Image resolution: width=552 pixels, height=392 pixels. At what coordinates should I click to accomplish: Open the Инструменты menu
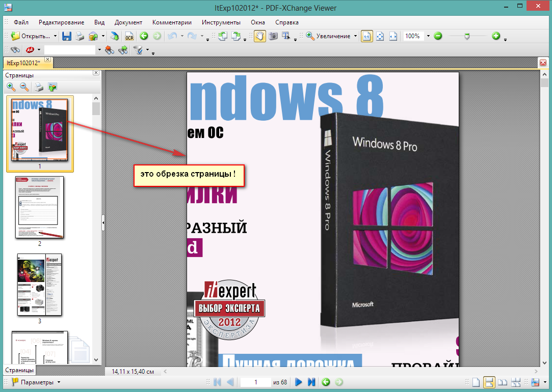(221, 22)
